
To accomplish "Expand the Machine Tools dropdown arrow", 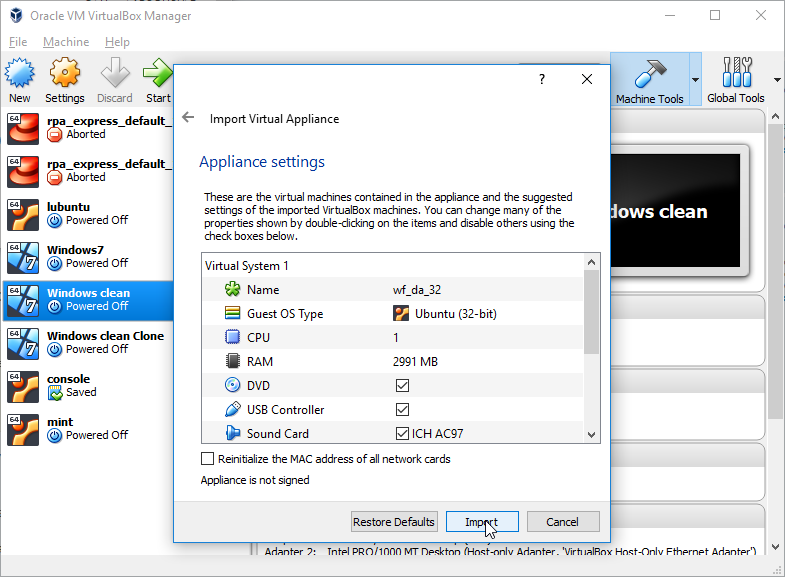I will 695,80.
